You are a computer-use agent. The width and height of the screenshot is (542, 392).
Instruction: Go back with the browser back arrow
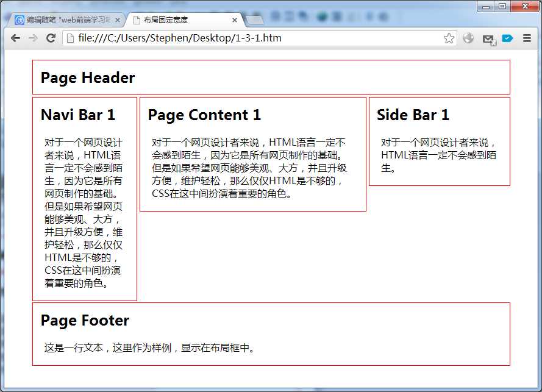[x=16, y=38]
